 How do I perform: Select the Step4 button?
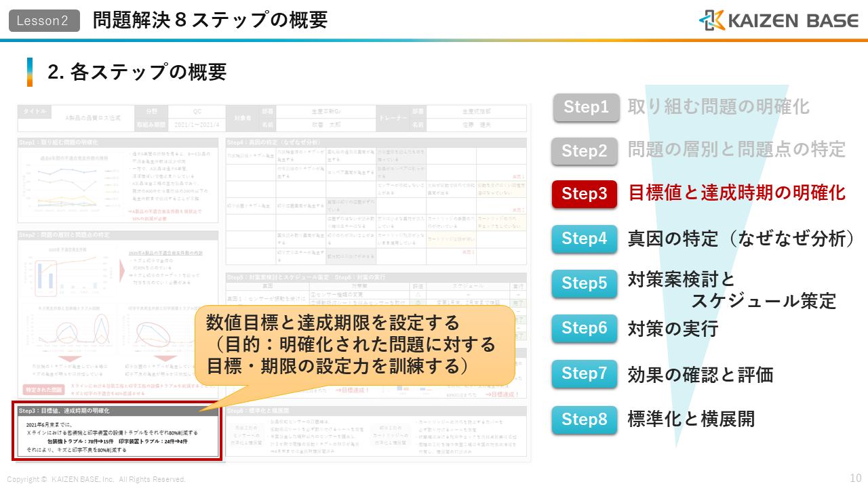coord(585,239)
